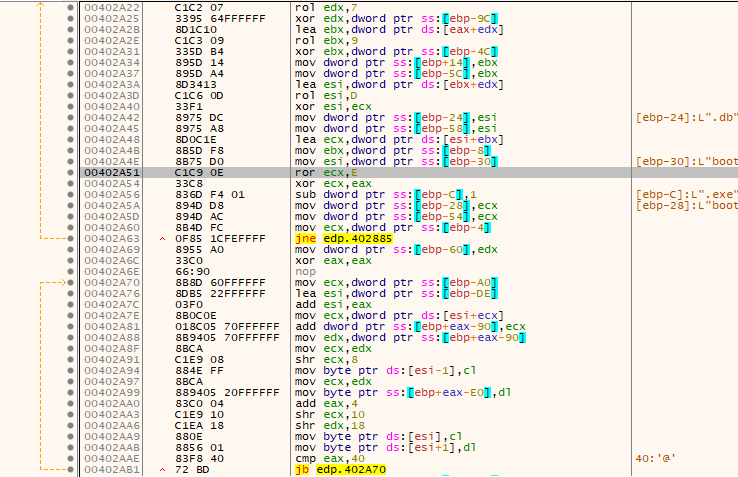Select the instruction shr ecx,8
This screenshot has width=738, height=477.
tap(326, 359)
